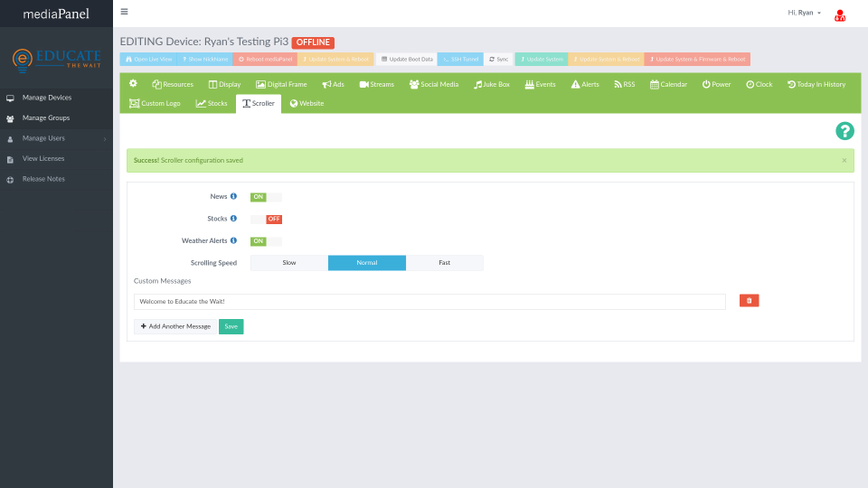Click the custom message text field
The width and height of the screenshot is (868, 488).
point(429,302)
